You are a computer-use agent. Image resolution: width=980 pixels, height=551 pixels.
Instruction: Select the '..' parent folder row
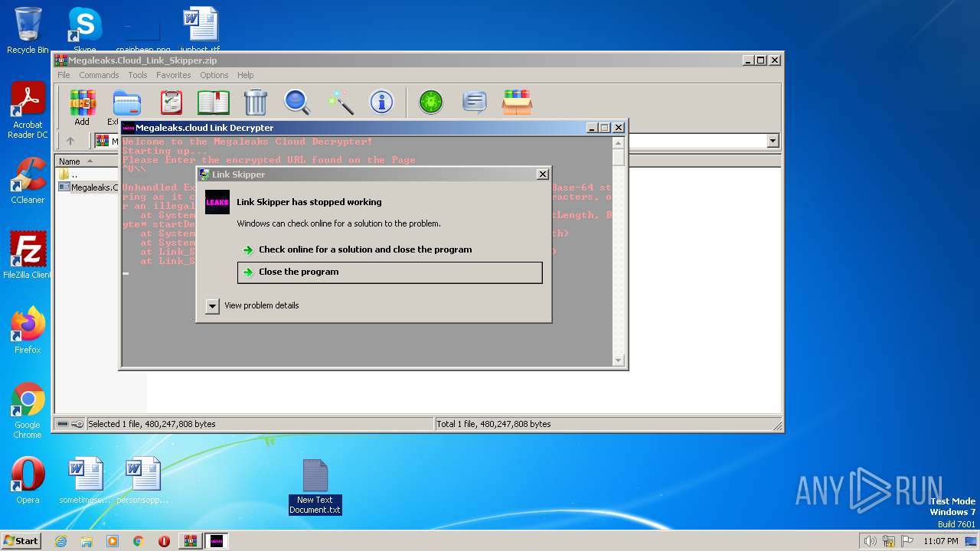point(74,174)
